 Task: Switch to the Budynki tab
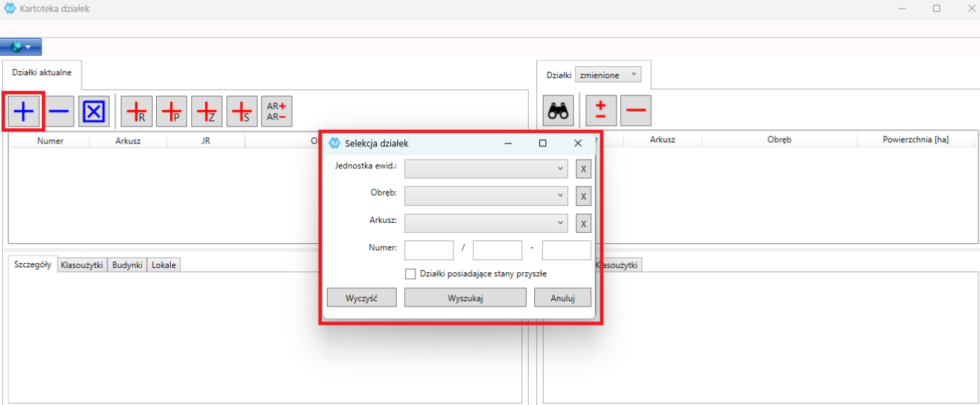127,265
